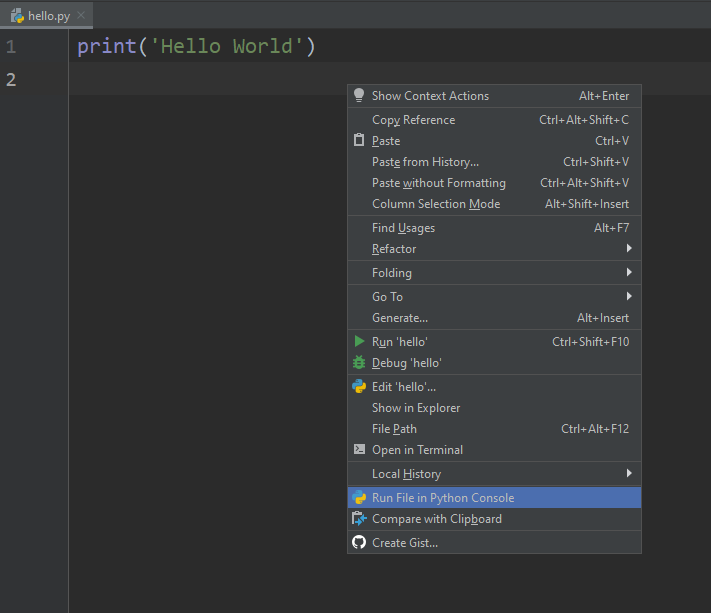Click the lightbulb Show Context Actions icon
711x613 pixels.
point(359,96)
